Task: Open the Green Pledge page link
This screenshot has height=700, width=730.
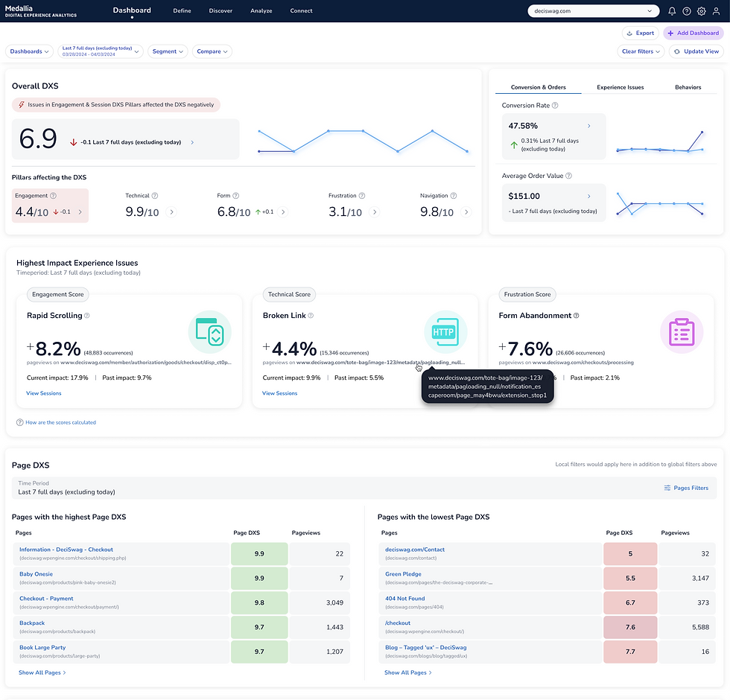Action: tap(403, 574)
